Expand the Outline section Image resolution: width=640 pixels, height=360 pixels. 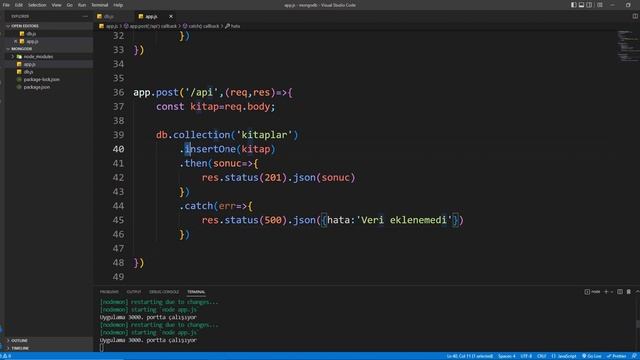point(19,340)
